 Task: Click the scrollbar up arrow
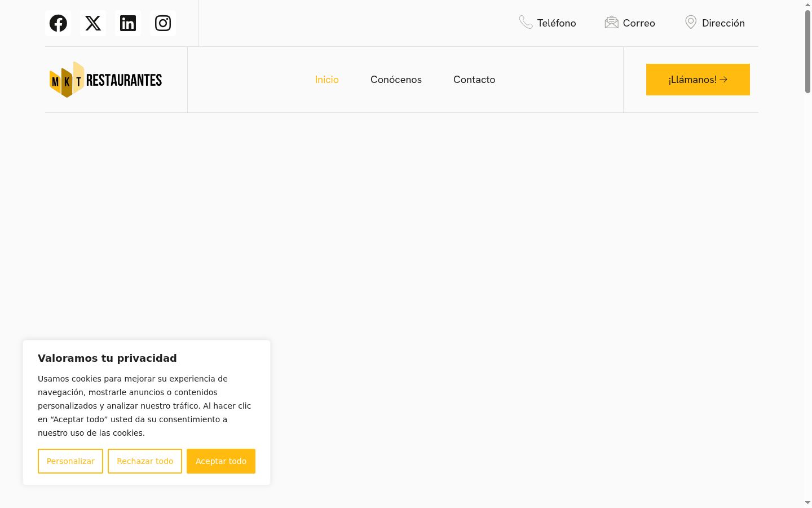tap(807, 5)
